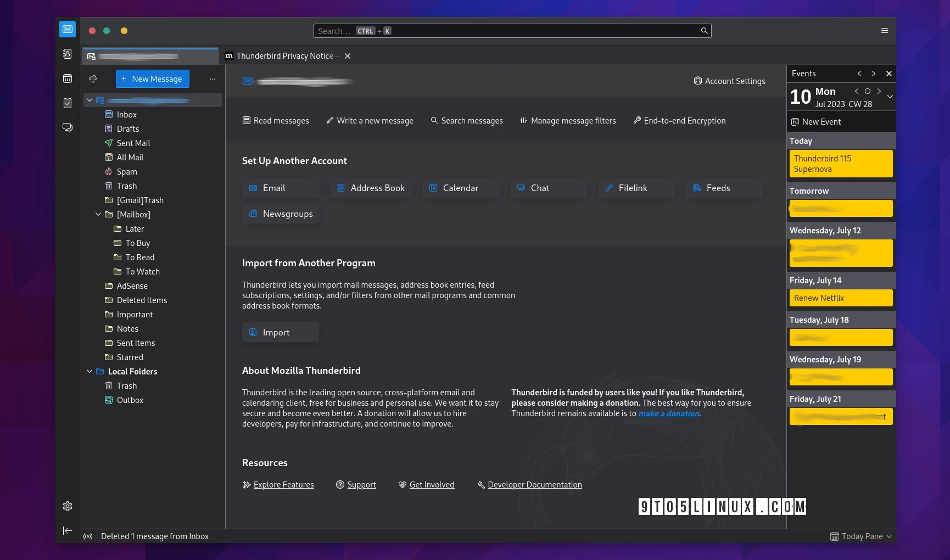
Task: Open the application menu at top right
Action: (x=885, y=30)
